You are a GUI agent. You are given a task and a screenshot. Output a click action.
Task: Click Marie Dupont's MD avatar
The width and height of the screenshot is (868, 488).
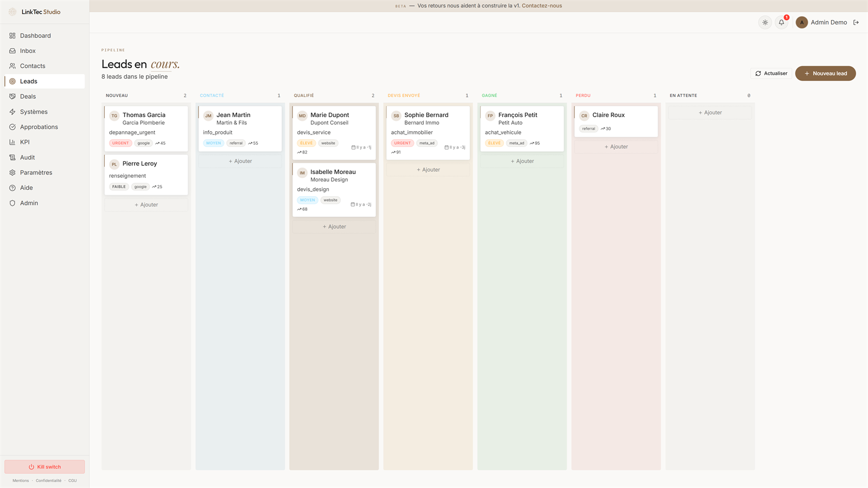point(302,115)
